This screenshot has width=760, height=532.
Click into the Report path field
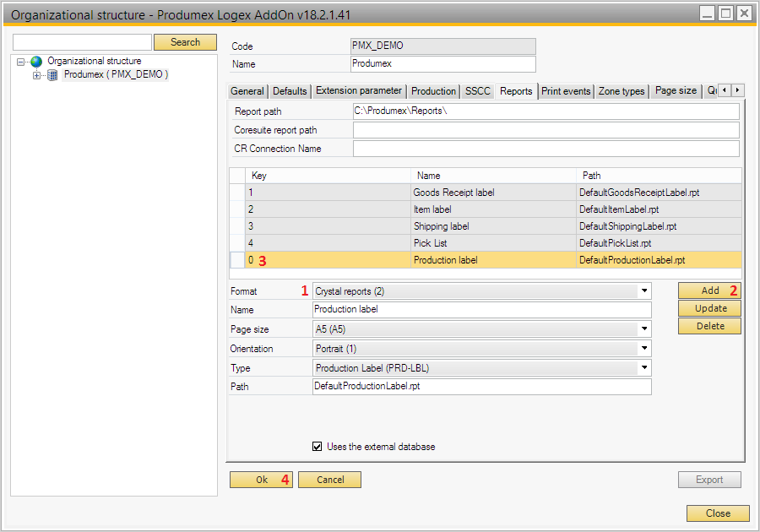coord(546,111)
